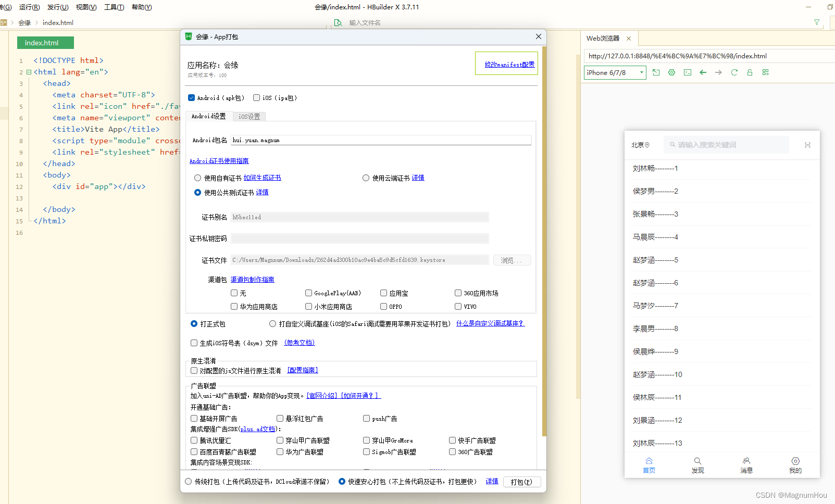Check the GooglePlay(AAB) channel package
835x504 pixels.
tap(308, 293)
